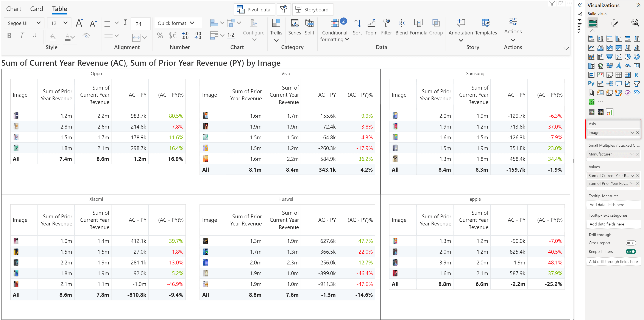The width and height of the screenshot is (644, 320).
Task: Click the 1.2 number display button
Action: (231, 35)
